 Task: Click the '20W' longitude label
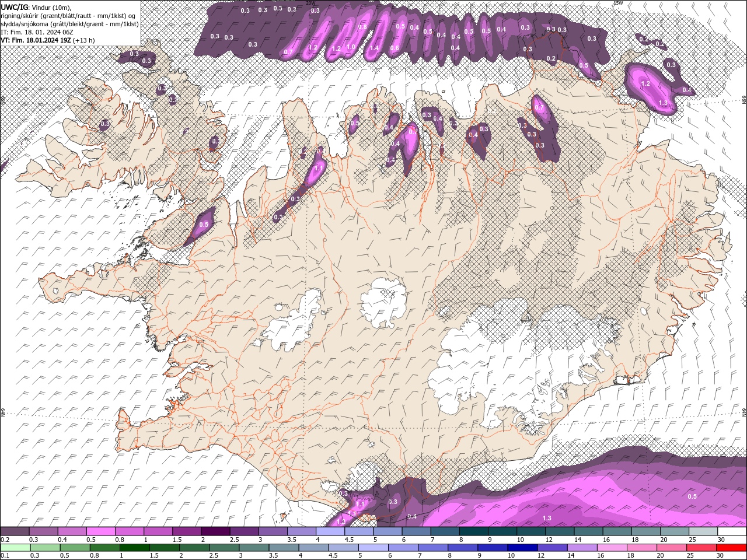(x=311, y=3)
